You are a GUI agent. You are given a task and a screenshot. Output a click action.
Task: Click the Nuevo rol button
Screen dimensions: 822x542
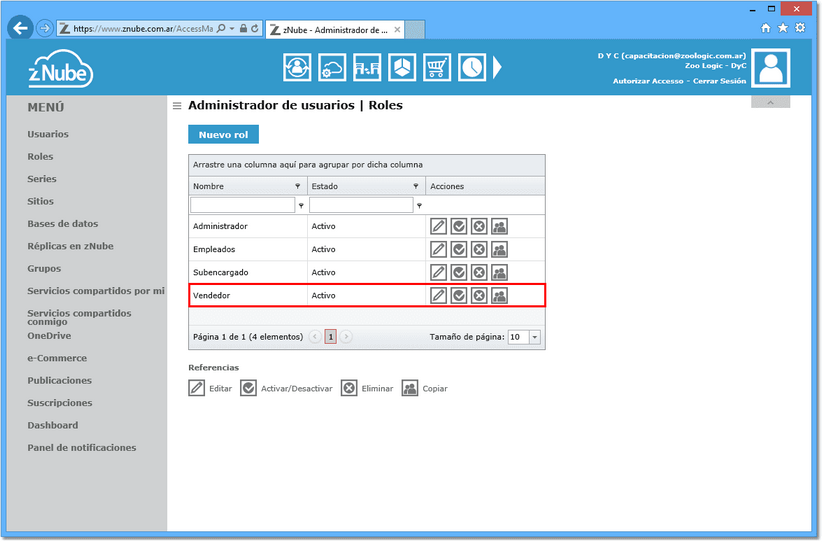click(x=223, y=135)
